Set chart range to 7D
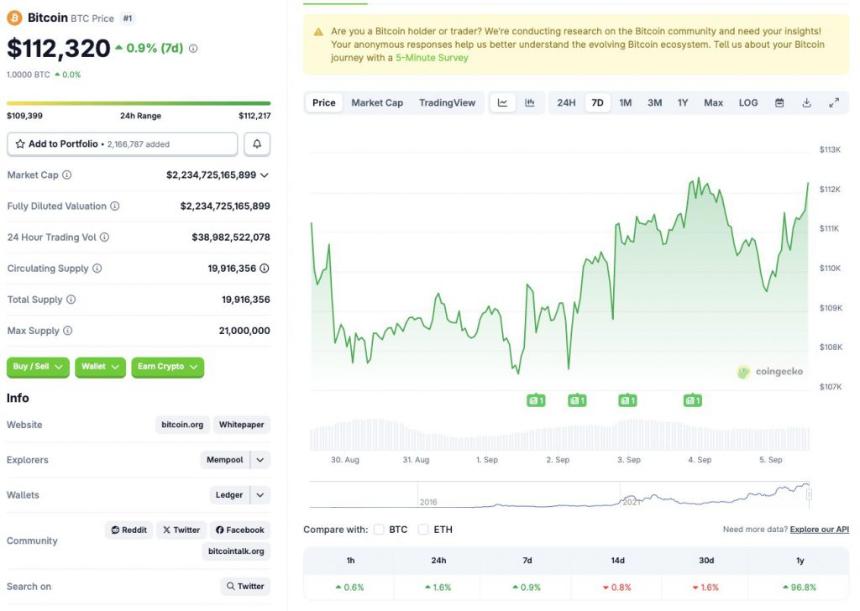The image size is (860, 611). [597, 103]
